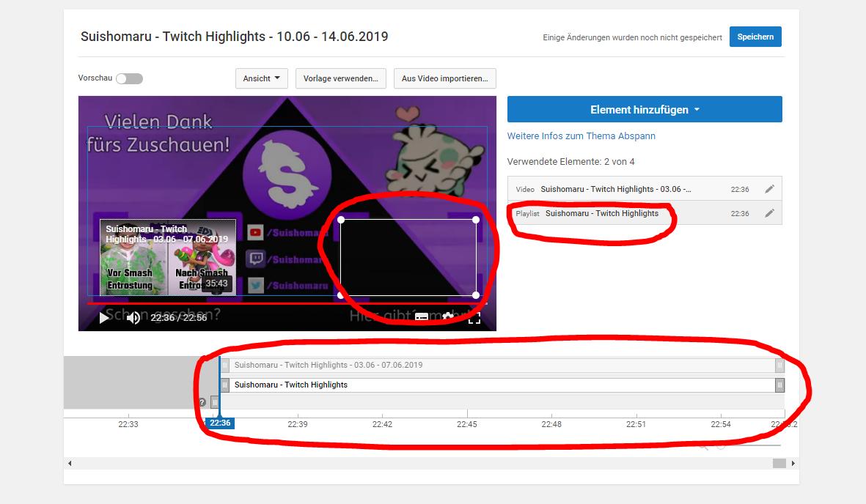This screenshot has width=866, height=504.
Task: Click the video progress bar
Action: click(x=287, y=303)
